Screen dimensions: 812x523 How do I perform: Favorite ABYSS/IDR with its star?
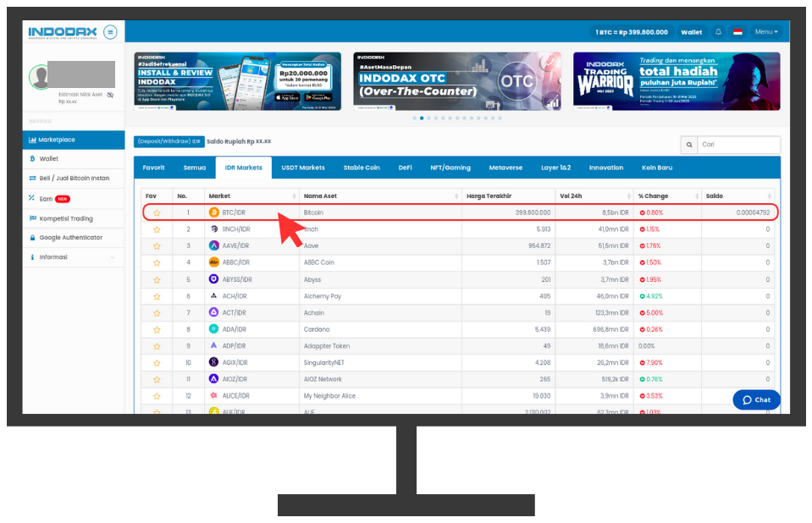157,279
